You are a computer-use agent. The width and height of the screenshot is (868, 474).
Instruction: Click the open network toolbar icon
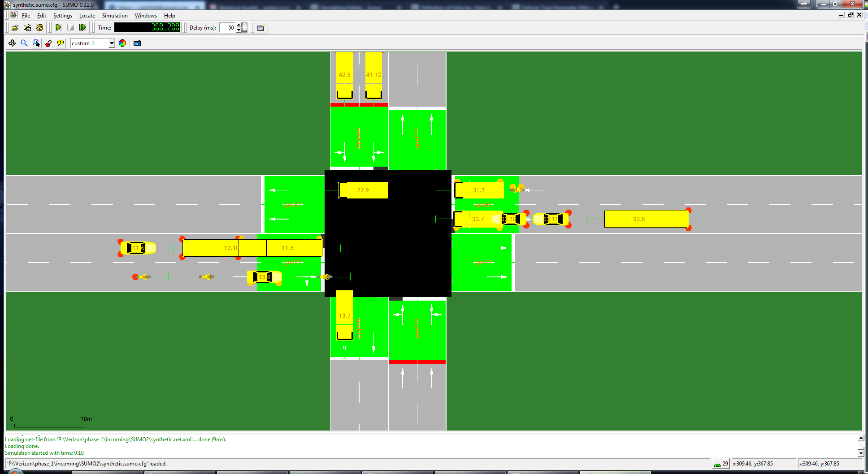pyautogui.click(x=27, y=28)
